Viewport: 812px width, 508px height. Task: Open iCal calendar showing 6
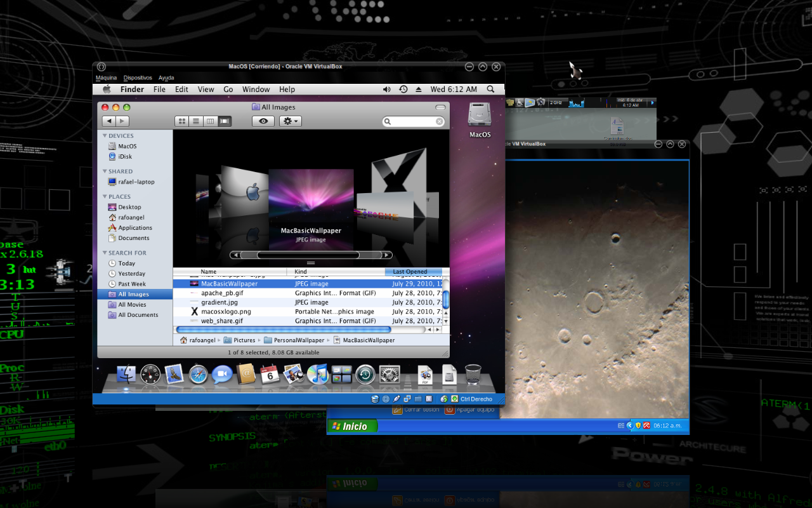(270, 375)
